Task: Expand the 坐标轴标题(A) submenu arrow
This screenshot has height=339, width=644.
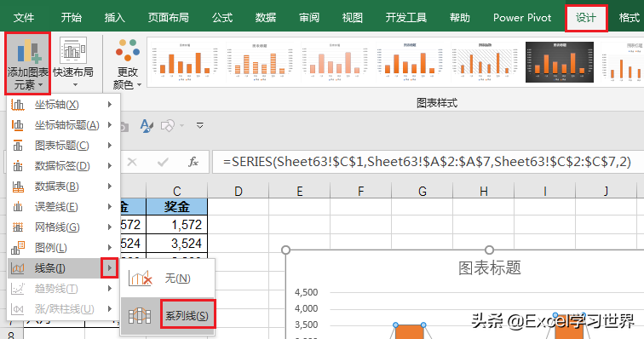Action: click(x=110, y=125)
